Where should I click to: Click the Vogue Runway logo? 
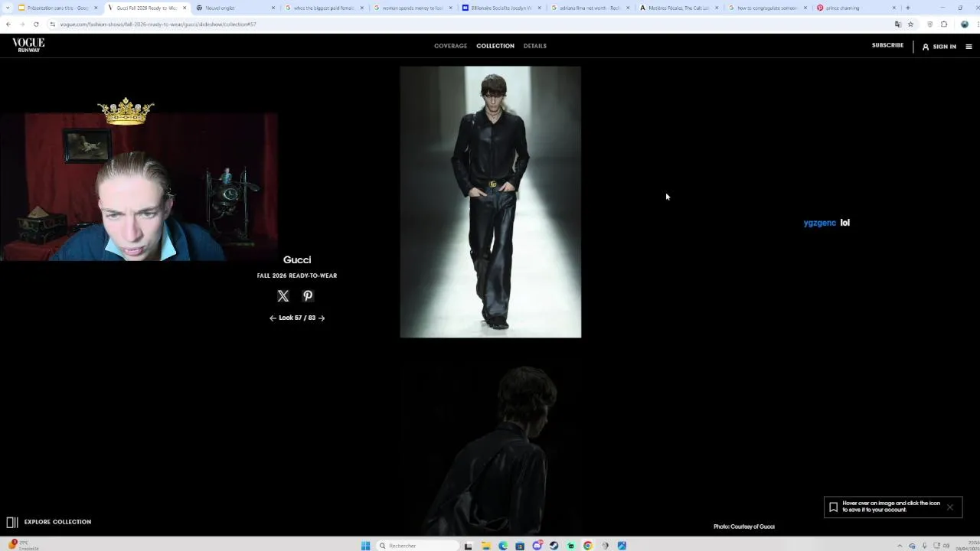coord(28,45)
